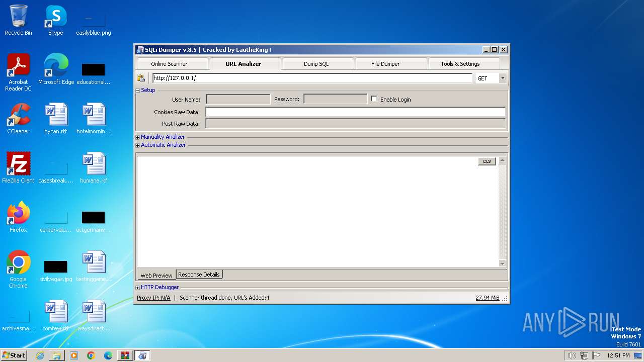The height and width of the screenshot is (362, 644).
Task: Select the testinggame document icon
Action: click(x=94, y=266)
